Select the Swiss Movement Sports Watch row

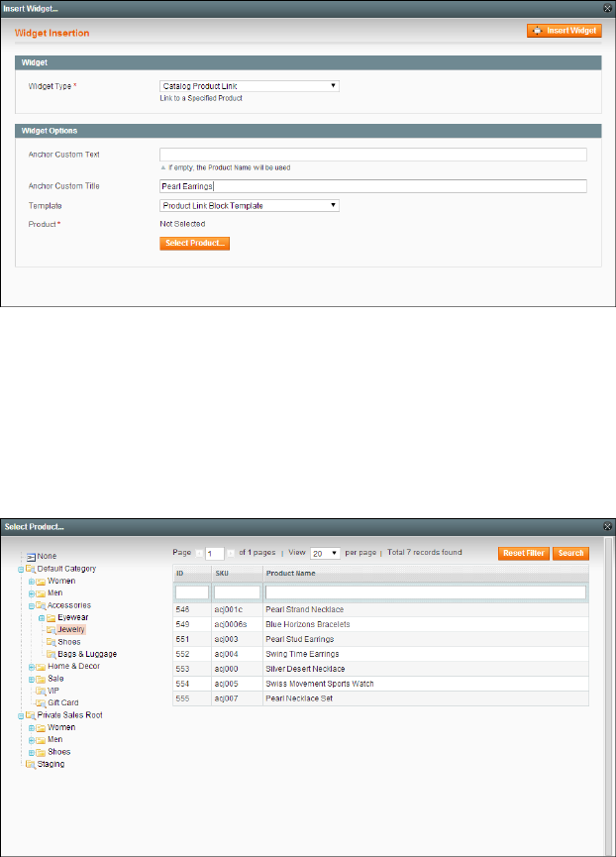[x=380, y=684]
